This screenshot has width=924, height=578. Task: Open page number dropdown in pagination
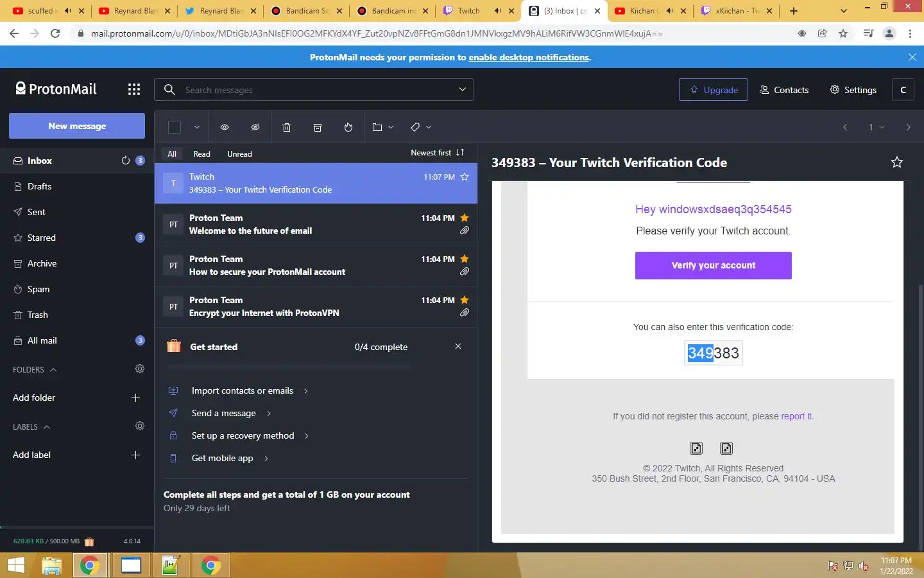pos(876,127)
